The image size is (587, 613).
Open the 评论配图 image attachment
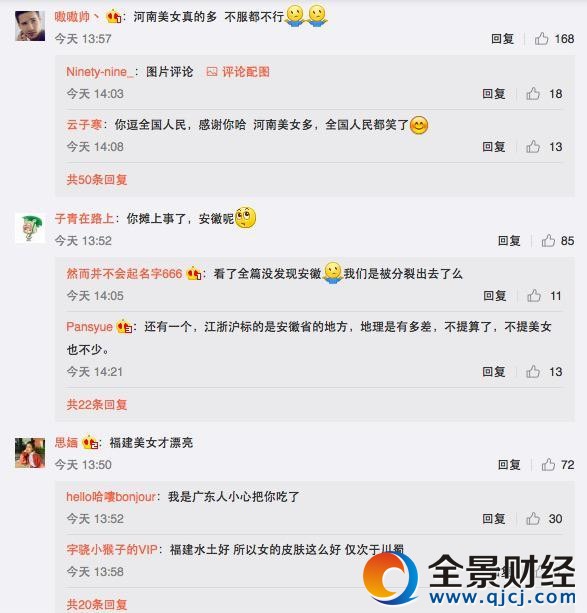238,72
